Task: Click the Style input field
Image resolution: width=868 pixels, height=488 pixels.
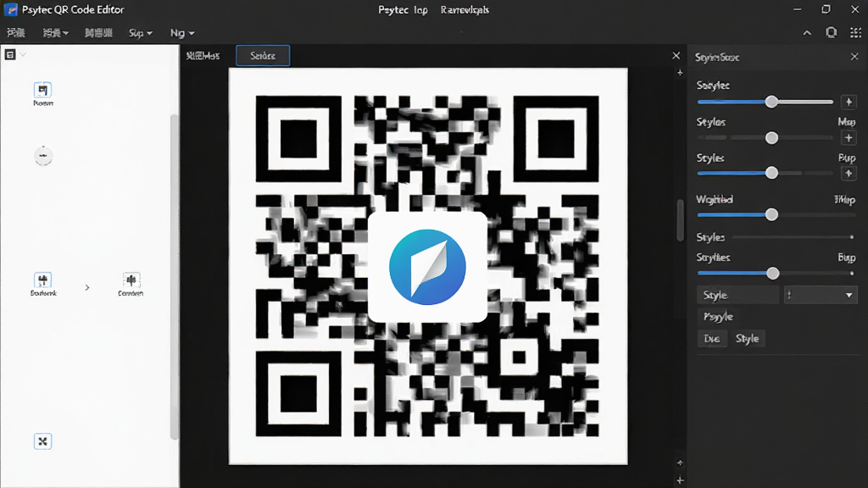Action: 738,295
